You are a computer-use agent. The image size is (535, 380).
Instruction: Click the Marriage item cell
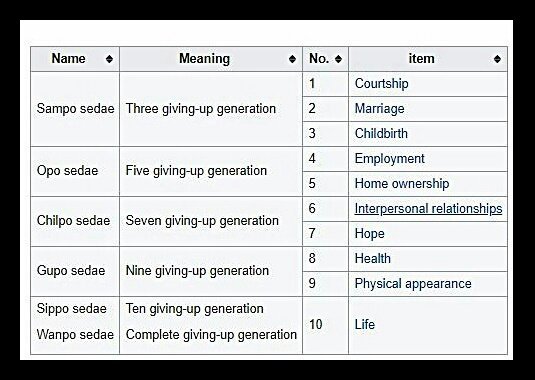point(428,109)
